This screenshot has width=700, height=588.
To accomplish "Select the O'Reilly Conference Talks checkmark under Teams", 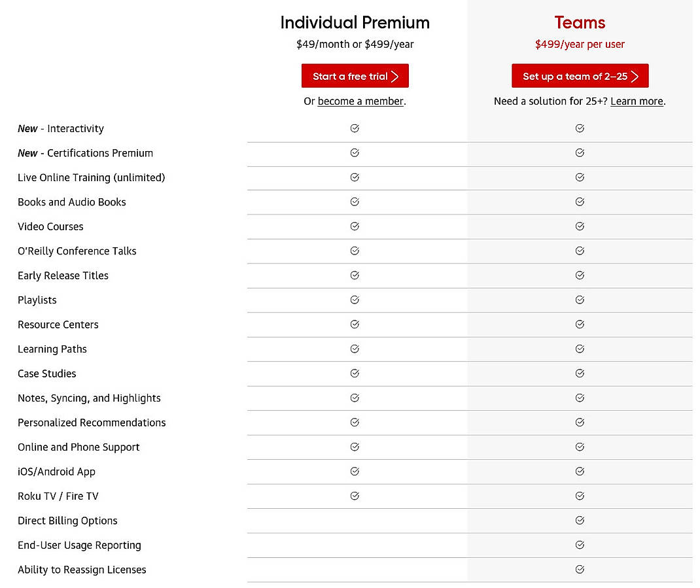I will [x=580, y=251].
